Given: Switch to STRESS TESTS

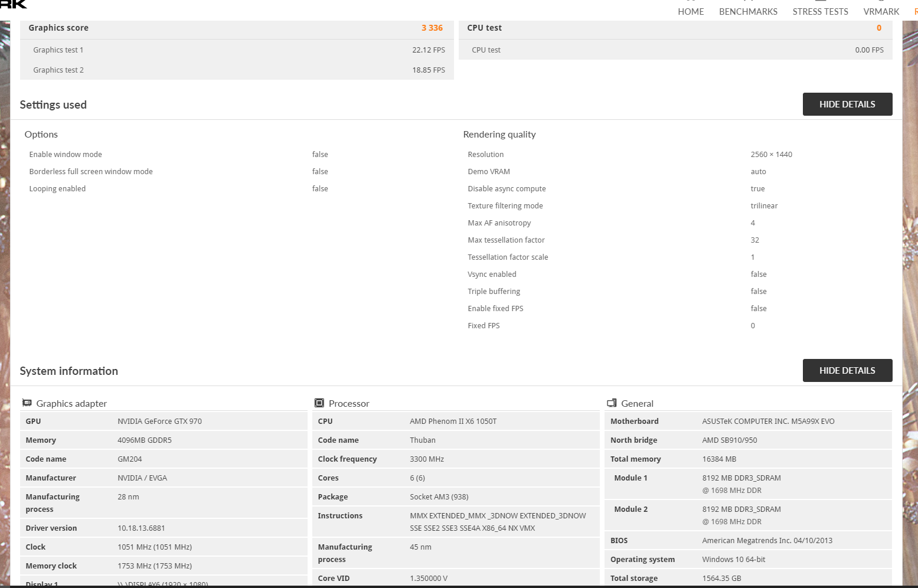Looking at the screenshot, I should click(820, 12).
